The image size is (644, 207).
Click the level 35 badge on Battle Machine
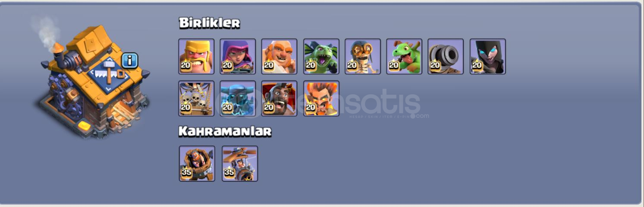pos(186,173)
